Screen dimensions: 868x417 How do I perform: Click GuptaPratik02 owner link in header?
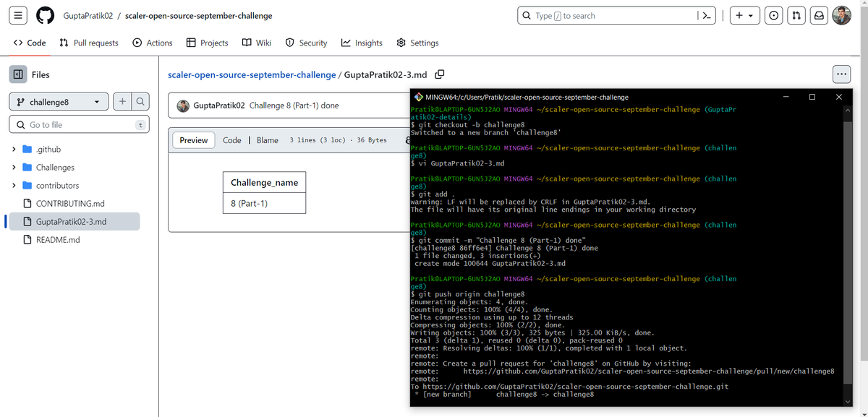(87, 16)
